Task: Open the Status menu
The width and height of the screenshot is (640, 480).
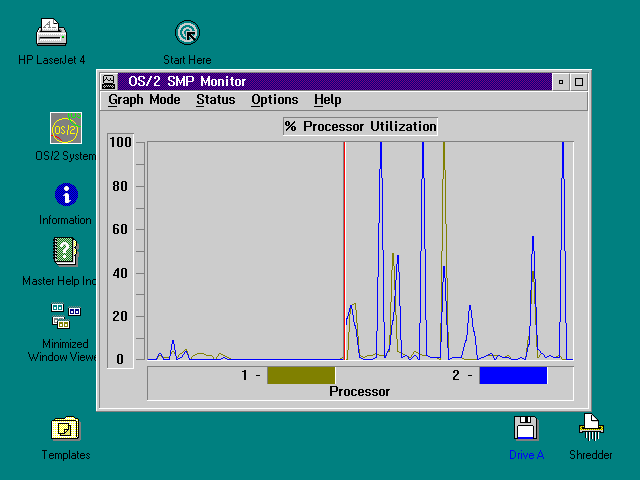Action: click(215, 100)
